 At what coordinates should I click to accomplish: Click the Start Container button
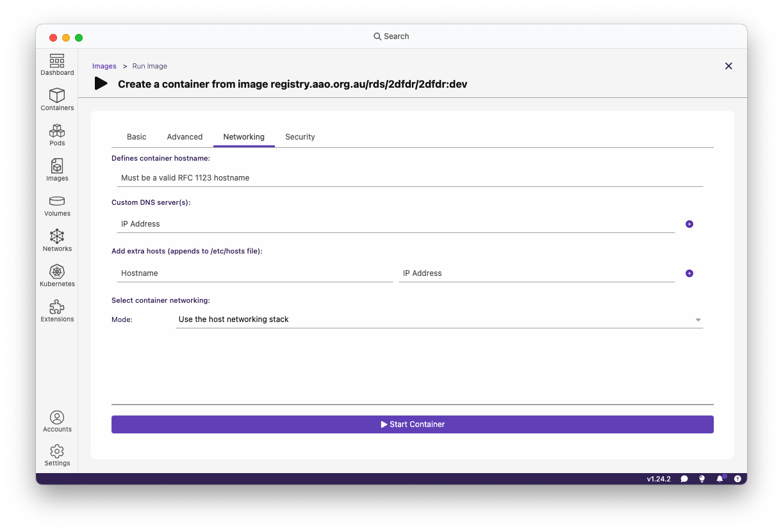point(412,424)
